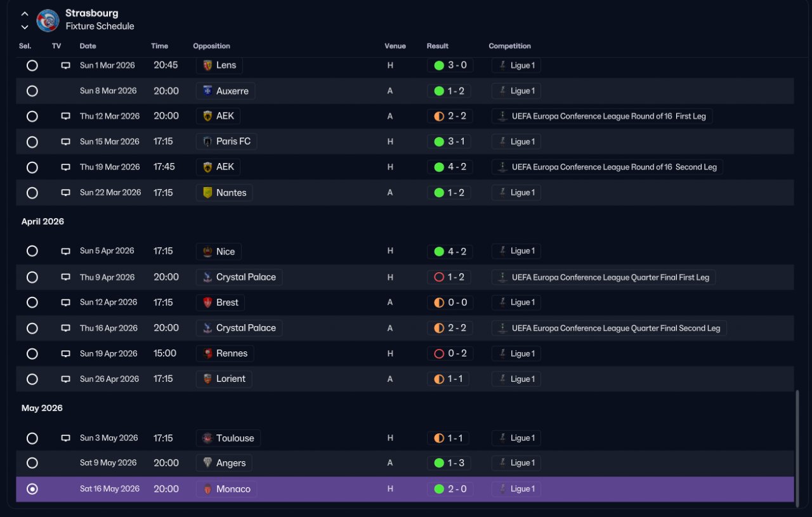
Task: Open the 4 - 2 result against Nice
Action: click(x=449, y=251)
